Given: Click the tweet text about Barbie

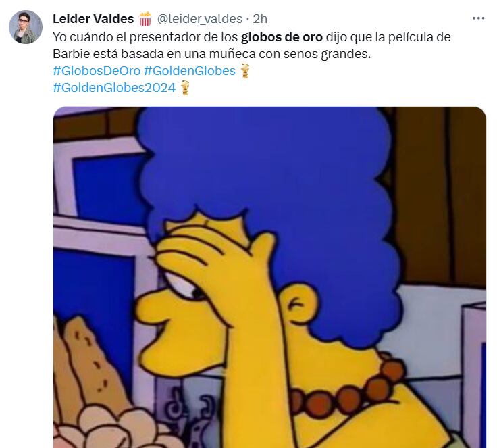Looking at the screenshot, I should (252, 45).
